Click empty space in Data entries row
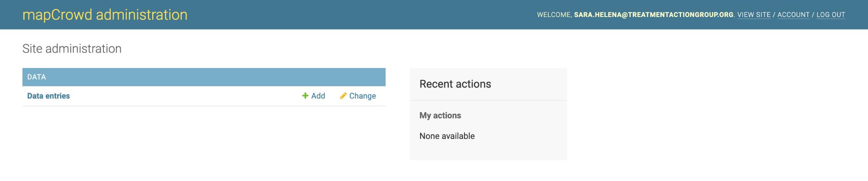The height and width of the screenshot is (181, 868). (x=182, y=96)
